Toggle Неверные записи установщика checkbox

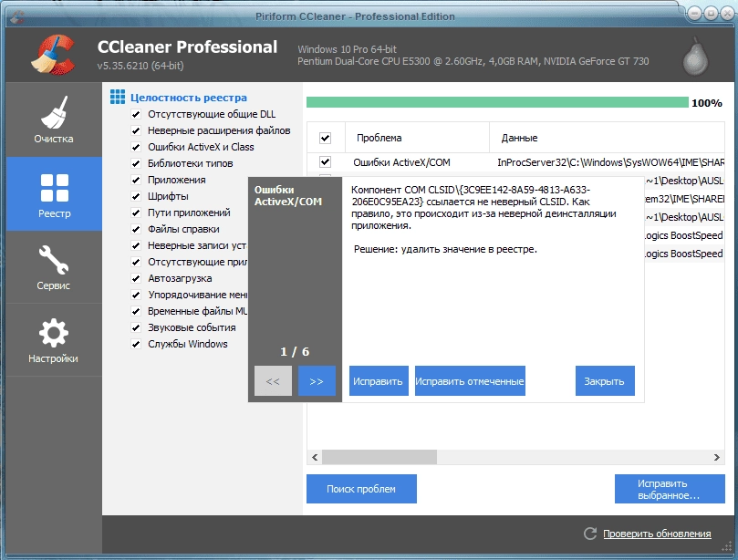136,245
